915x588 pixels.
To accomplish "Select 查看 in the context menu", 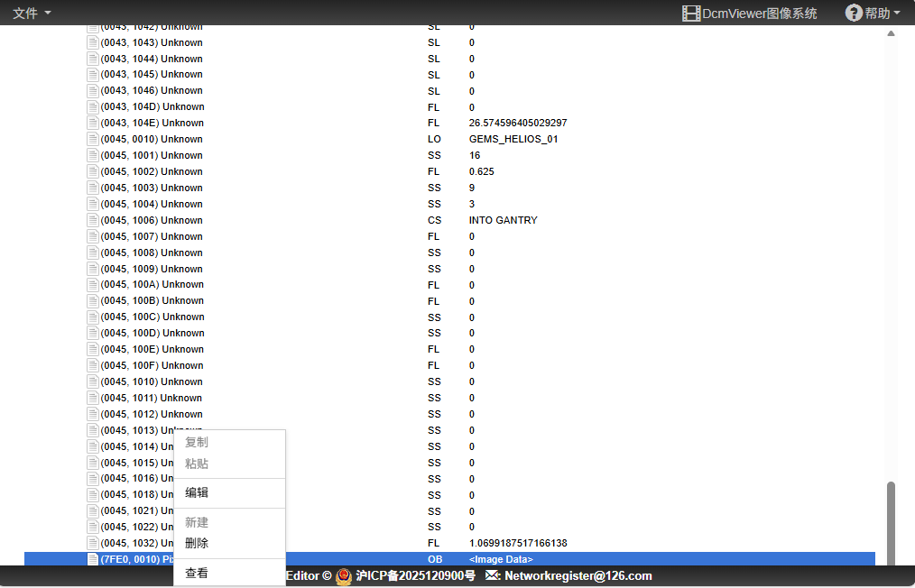I will [x=197, y=573].
